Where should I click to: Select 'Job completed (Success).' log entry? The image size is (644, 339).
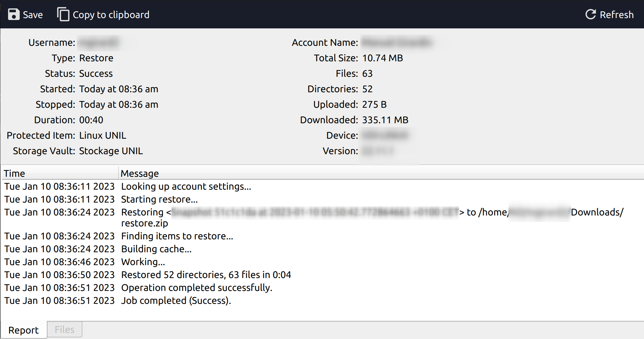tap(176, 301)
